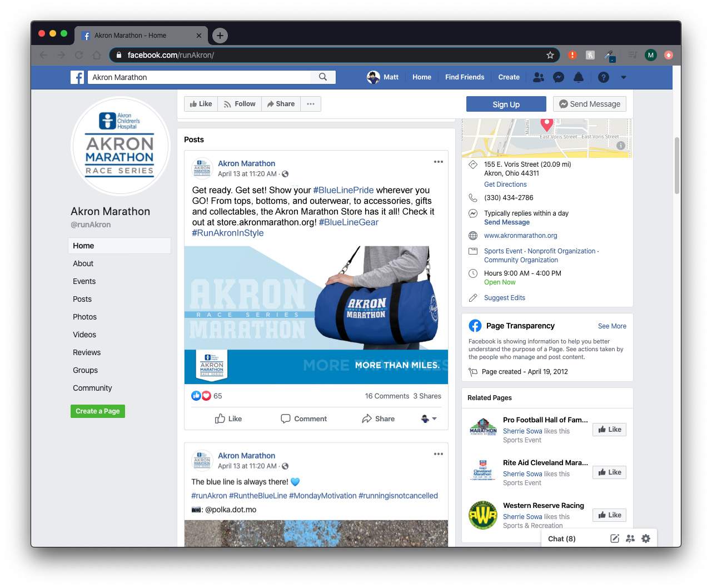Open the 3 Shares link

click(x=427, y=396)
